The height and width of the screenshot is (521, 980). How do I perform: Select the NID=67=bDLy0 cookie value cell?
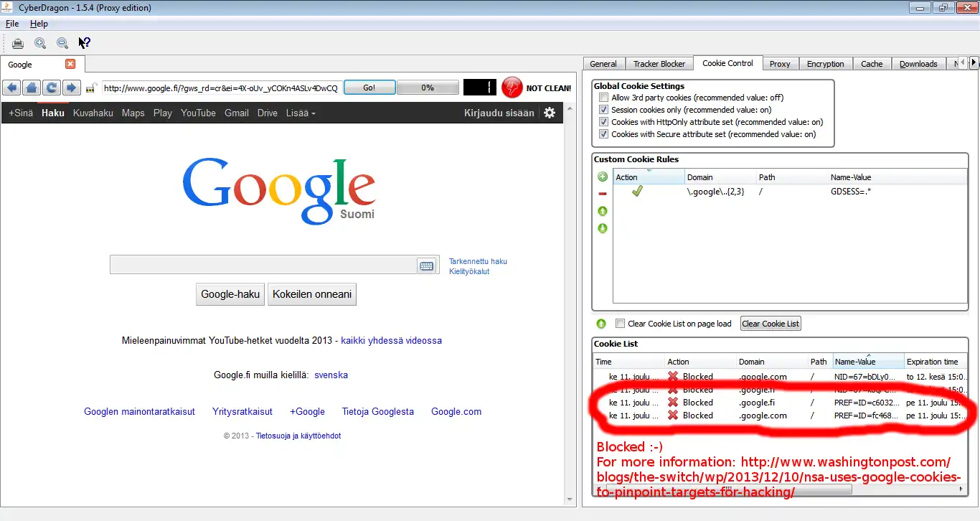tap(865, 376)
